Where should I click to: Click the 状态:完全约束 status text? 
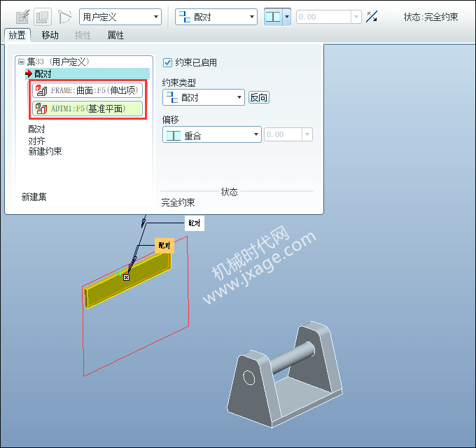[x=430, y=17]
